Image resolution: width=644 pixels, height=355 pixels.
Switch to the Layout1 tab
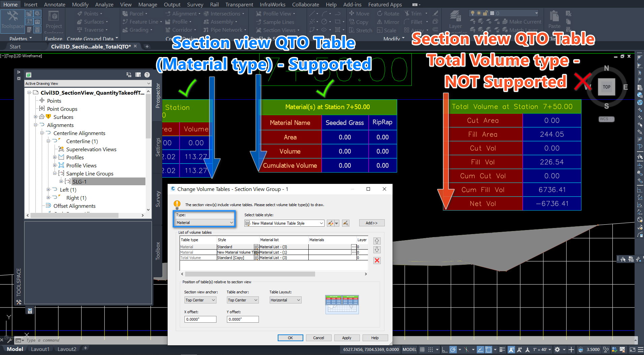click(40, 349)
